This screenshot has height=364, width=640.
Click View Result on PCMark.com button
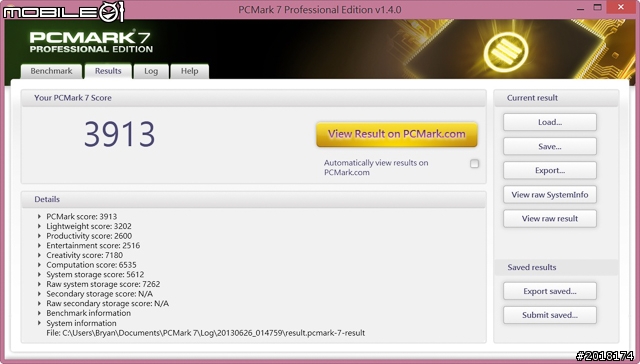tap(397, 134)
